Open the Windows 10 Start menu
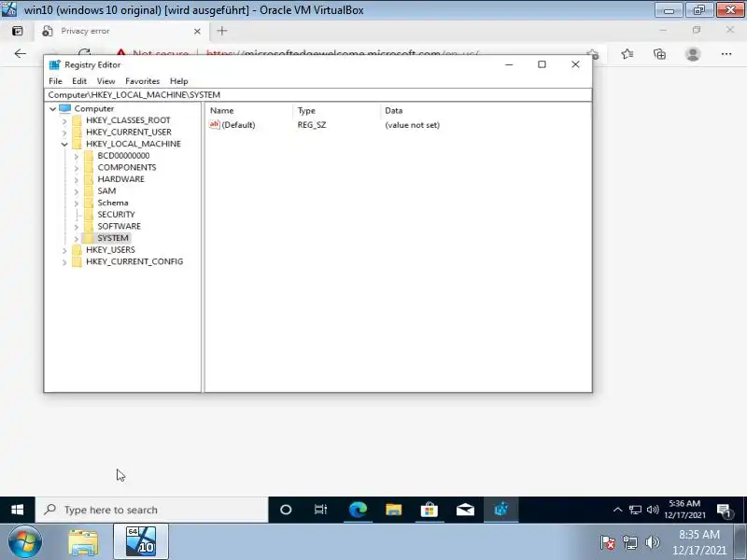Image resolution: width=747 pixels, height=560 pixels. 17,510
